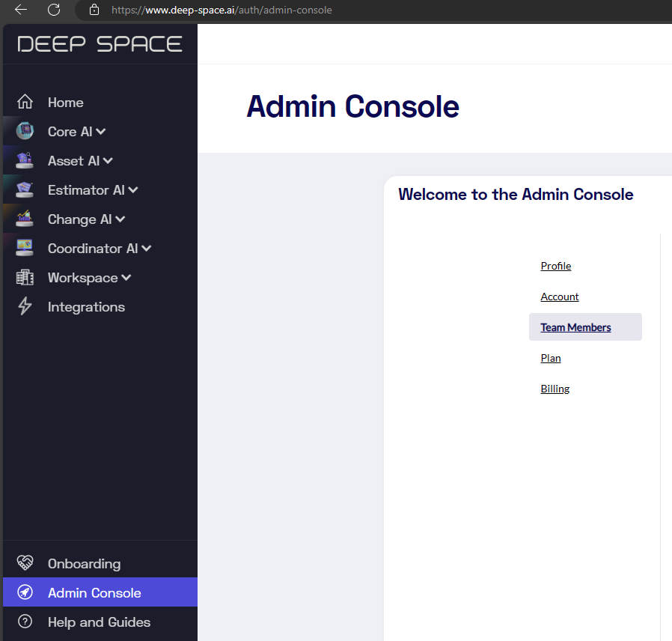Image resolution: width=672 pixels, height=641 pixels.
Task: Open Help and Guides
Action: coord(99,622)
